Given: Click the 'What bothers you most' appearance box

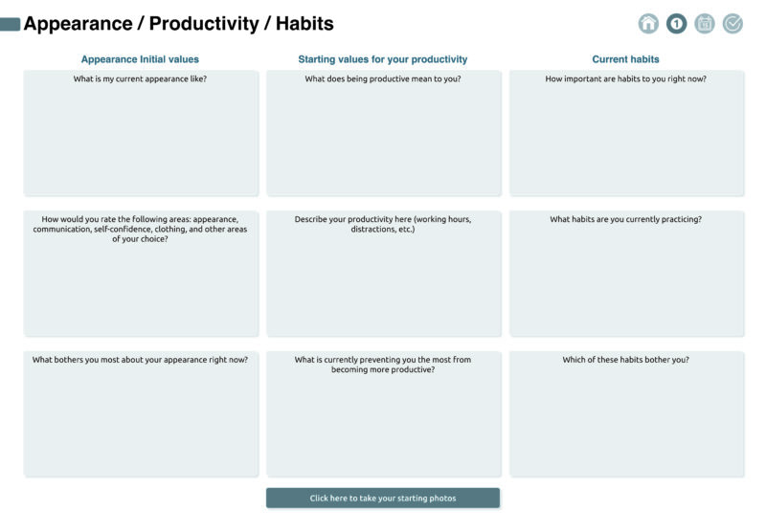Looking at the screenshot, I should click(x=141, y=421).
